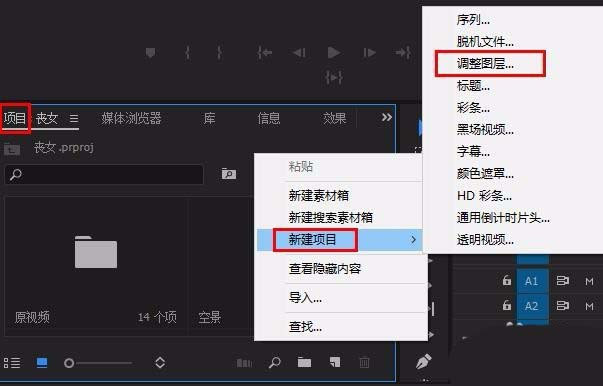The width and height of the screenshot is (603, 386).
Task: Open the 丧女 project panel menu icon
Action: [74, 118]
